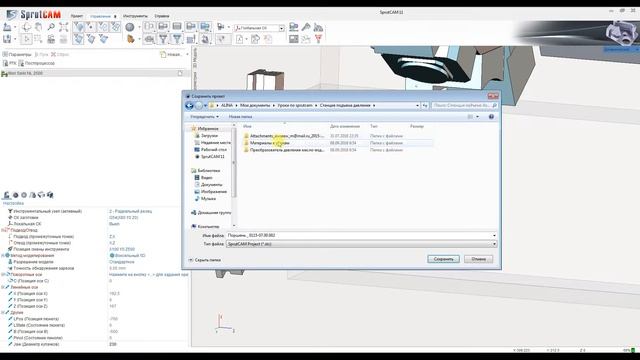The width and height of the screenshot is (640, 360).
Task: Collapse the Поворотные оси group
Action: coord(3,275)
